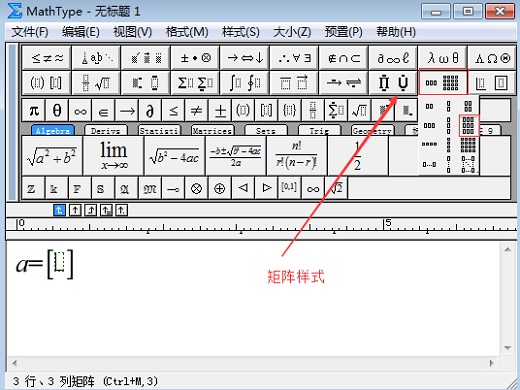520x390 pixels.
Task: Select the first tab-stop alignment button
Action: (x=59, y=210)
